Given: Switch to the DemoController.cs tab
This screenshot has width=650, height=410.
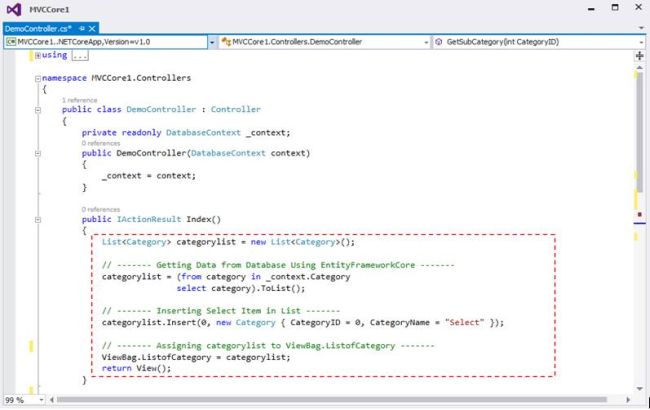Looking at the screenshot, I should [38, 29].
